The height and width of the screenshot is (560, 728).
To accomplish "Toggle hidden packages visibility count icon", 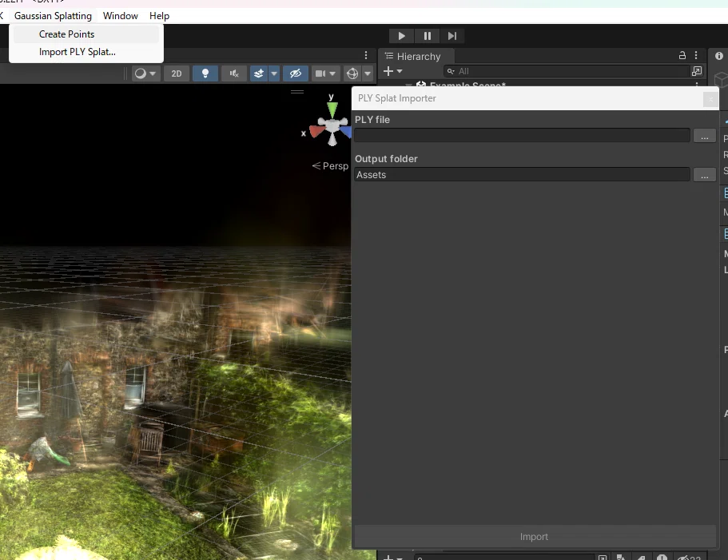I will (x=689, y=557).
